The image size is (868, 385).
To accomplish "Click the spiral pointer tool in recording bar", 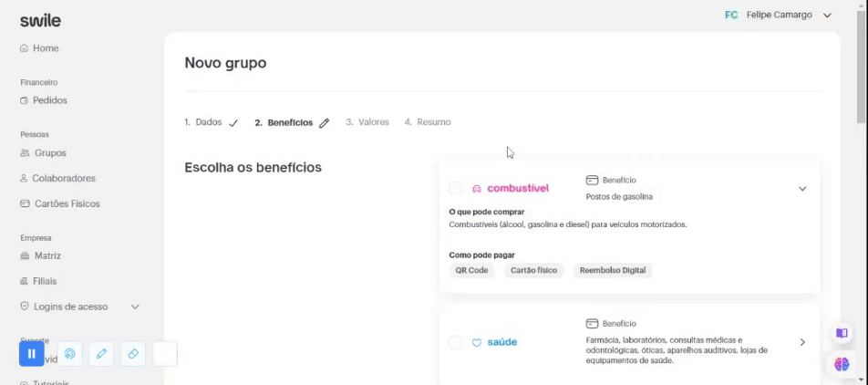I will 69,353.
